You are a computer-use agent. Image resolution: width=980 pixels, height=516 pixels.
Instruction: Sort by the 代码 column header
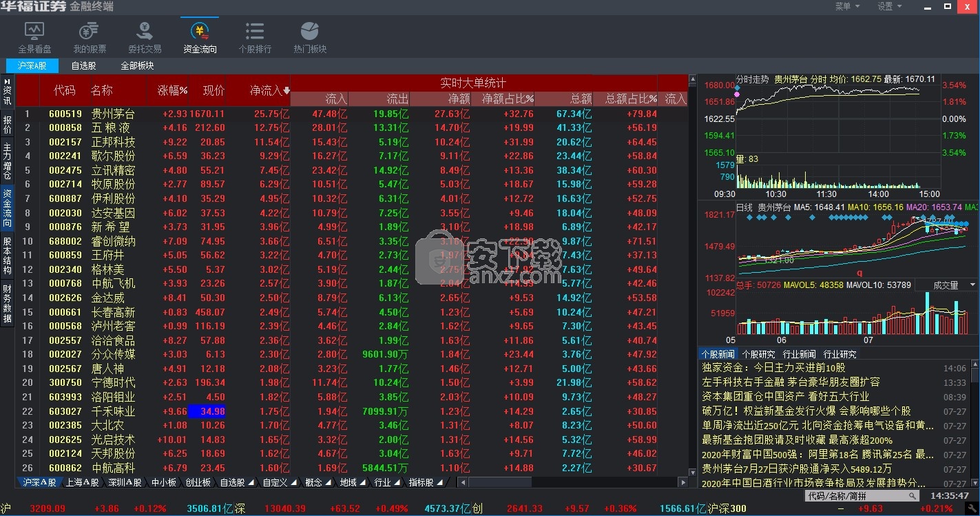click(65, 90)
